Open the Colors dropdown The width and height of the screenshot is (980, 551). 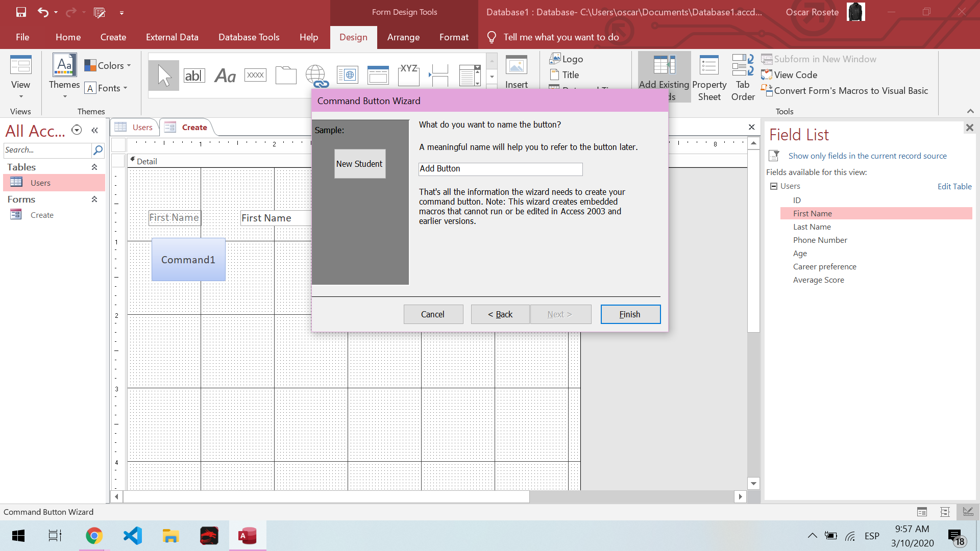click(x=108, y=65)
